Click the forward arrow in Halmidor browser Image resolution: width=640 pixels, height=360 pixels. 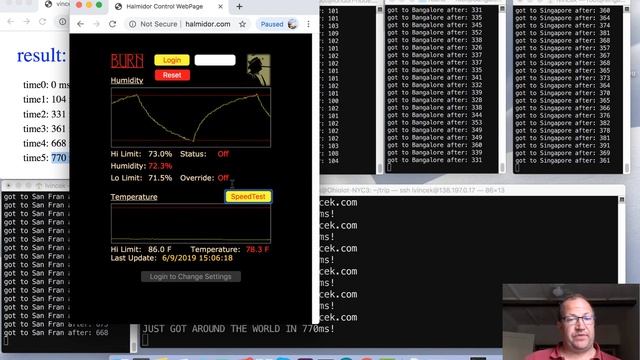96,24
